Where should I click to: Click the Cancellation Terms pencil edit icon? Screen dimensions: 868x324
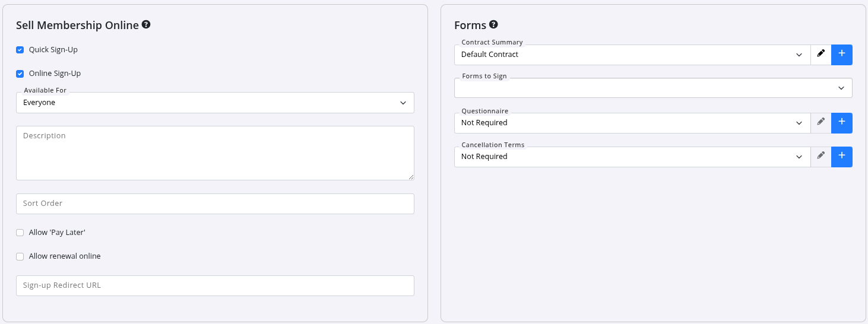[821, 156]
